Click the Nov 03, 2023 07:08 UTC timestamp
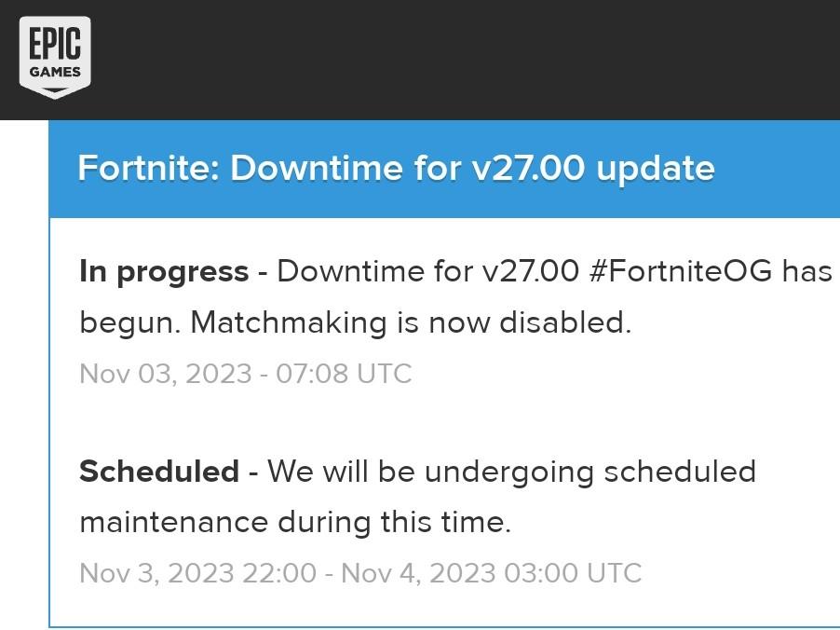The image size is (840, 630). point(245,374)
